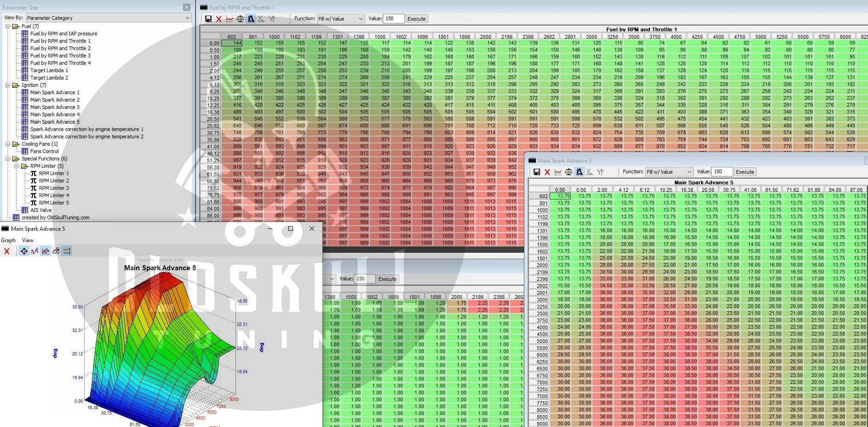This screenshot has width=868, height=427.
Task: Toggle the color legend bars icon in graph toolbar
Action: [66, 251]
